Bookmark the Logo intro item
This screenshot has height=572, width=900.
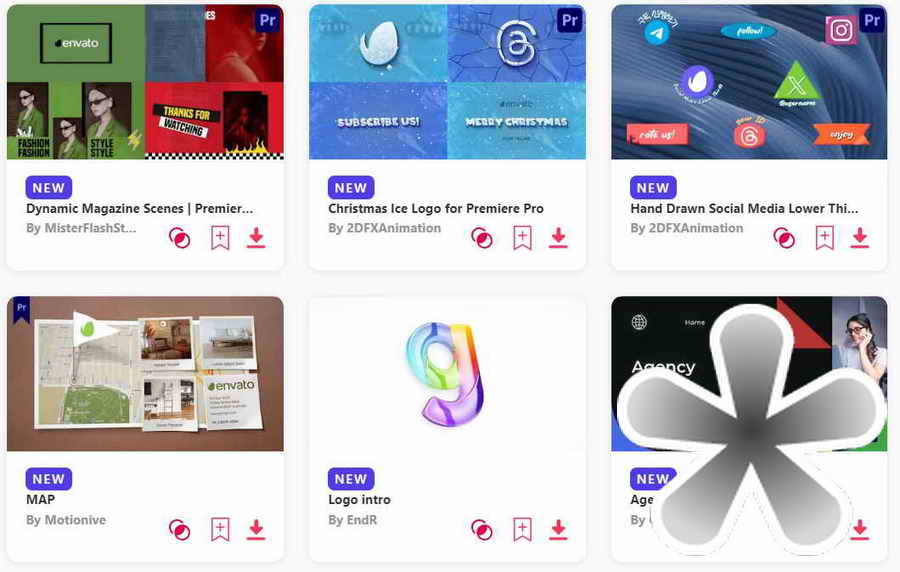coord(522,530)
